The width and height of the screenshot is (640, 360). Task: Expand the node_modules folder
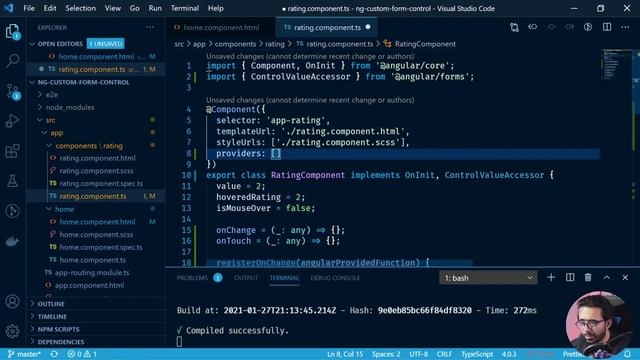[x=70, y=107]
